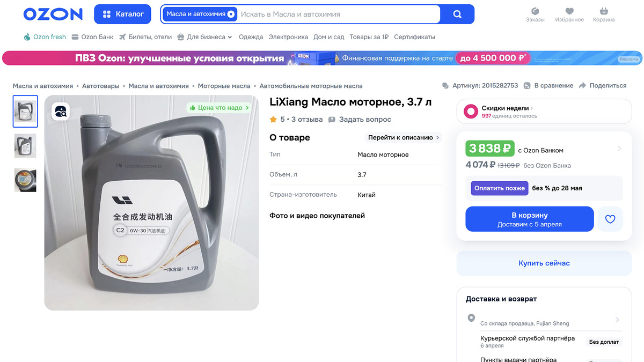Click the В корзину button
Screen dimensions: 644x362
click(x=530, y=219)
